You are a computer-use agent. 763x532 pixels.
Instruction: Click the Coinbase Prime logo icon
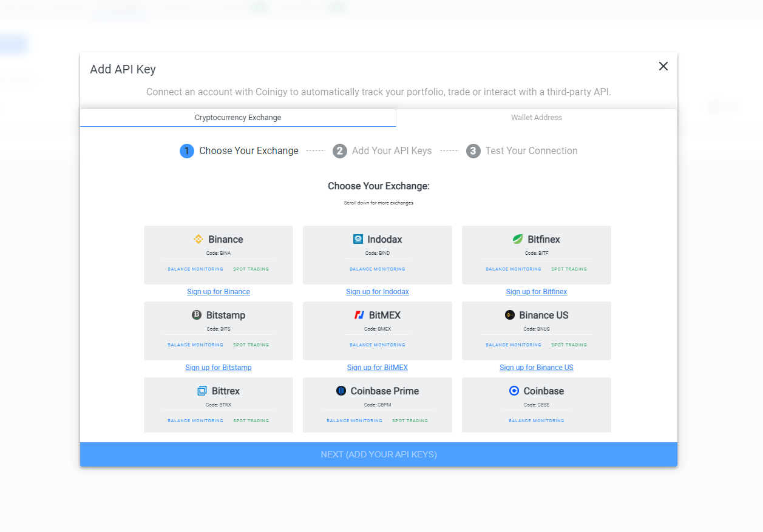(341, 391)
